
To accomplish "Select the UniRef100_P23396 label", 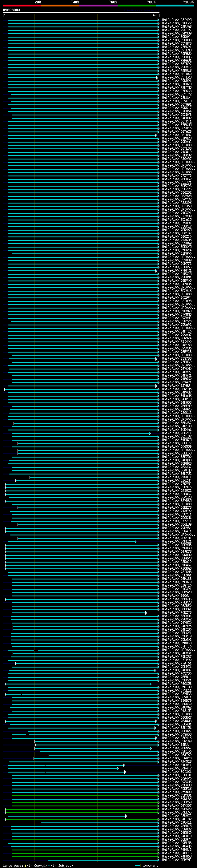I will pyautogui.click(x=177, y=203).
